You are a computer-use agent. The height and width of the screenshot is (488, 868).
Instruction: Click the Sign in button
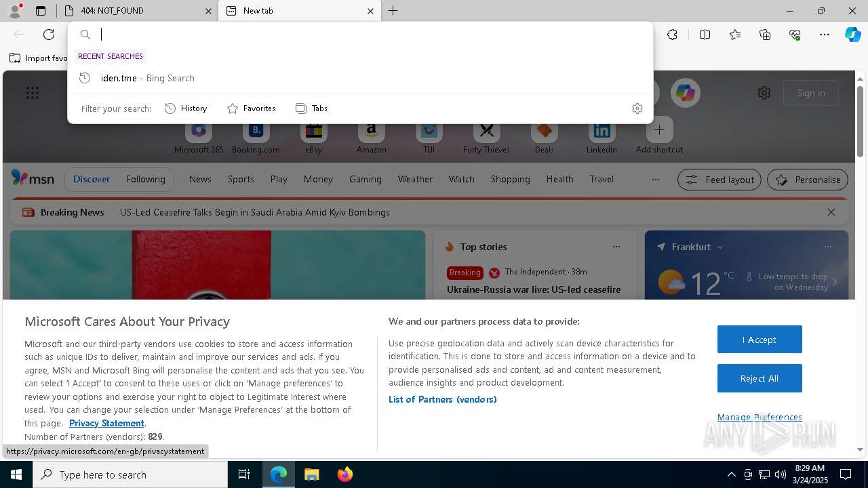coord(811,93)
